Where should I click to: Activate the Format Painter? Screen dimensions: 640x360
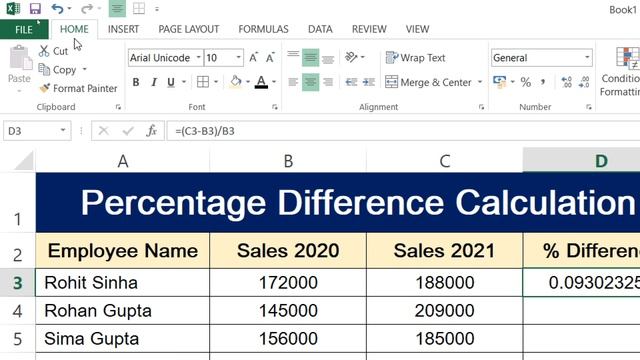[78, 88]
